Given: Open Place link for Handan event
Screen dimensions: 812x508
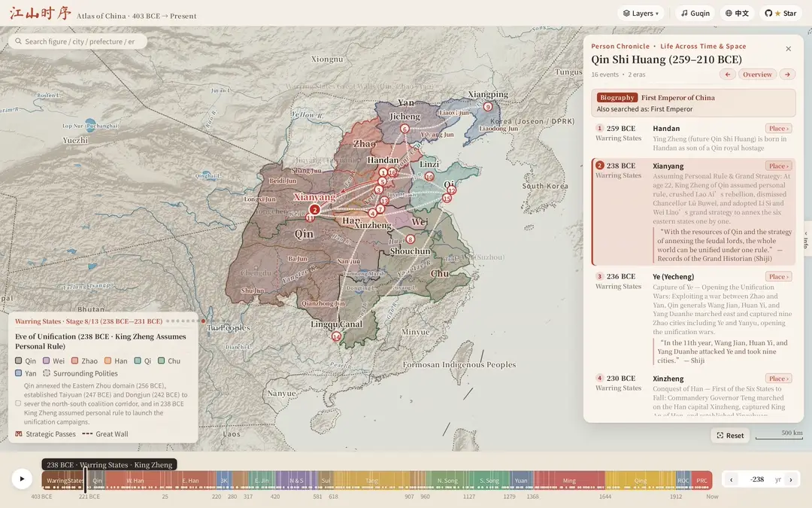Looking at the screenshot, I should tap(778, 129).
